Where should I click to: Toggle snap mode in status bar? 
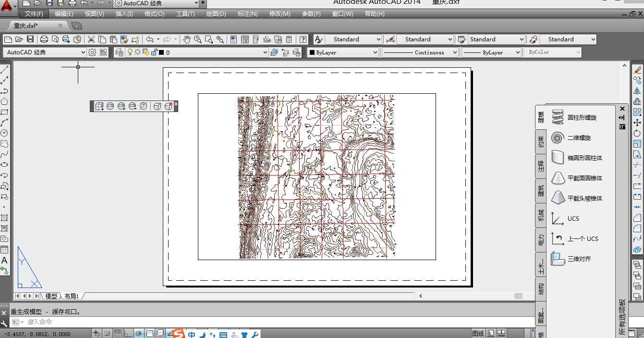tap(107, 333)
